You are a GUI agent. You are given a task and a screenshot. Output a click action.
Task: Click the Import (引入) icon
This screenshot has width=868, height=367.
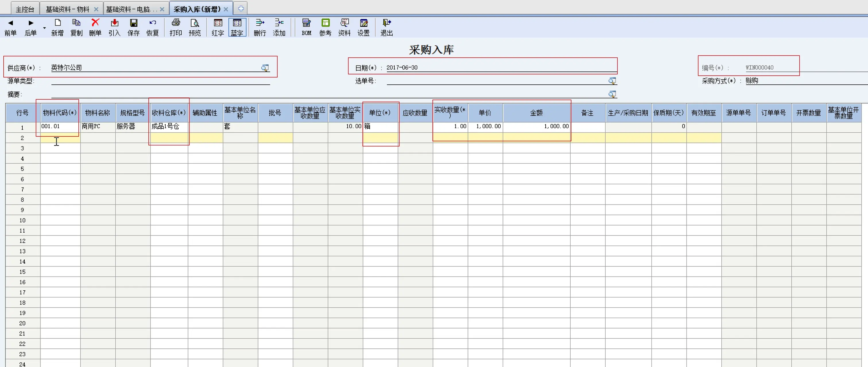(x=115, y=23)
